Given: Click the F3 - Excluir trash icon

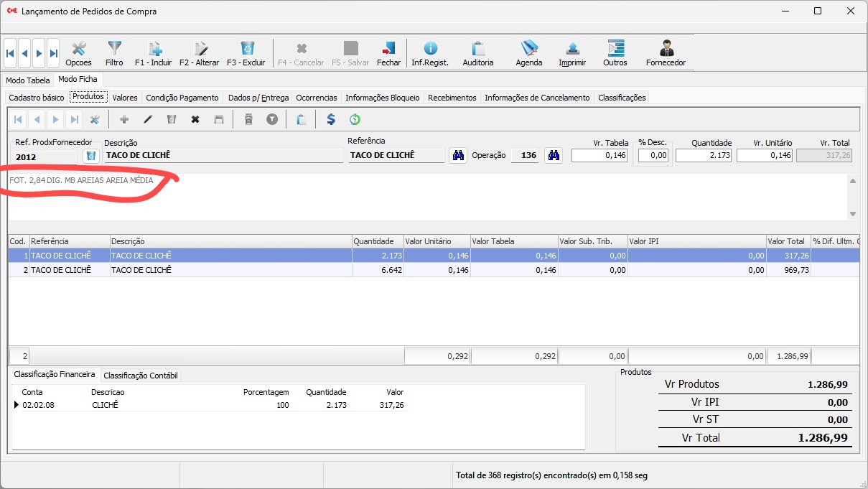Looking at the screenshot, I should tap(246, 53).
